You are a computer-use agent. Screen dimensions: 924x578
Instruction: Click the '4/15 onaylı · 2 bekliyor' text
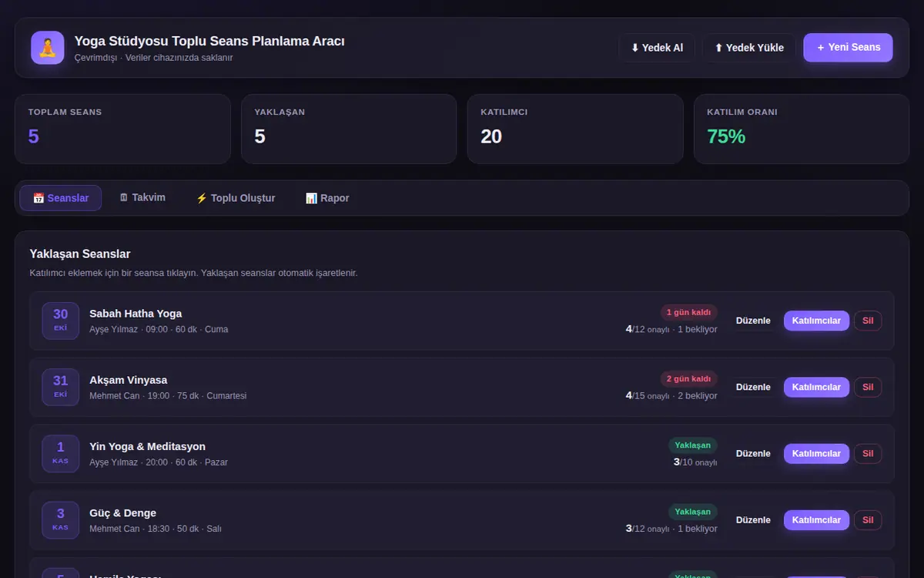(671, 395)
